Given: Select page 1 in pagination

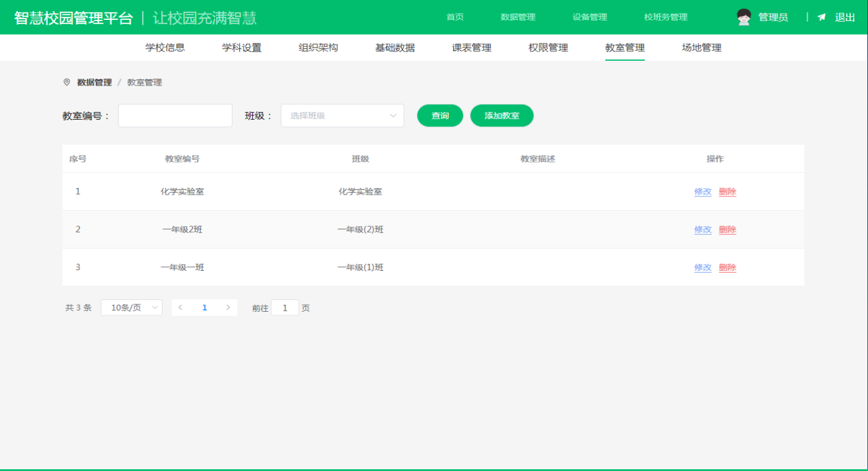Looking at the screenshot, I should point(205,307).
